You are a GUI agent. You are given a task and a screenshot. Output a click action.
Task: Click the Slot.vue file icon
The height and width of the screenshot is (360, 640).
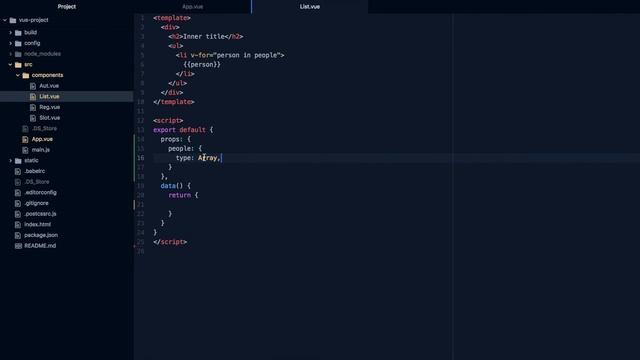click(x=33, y=118)
